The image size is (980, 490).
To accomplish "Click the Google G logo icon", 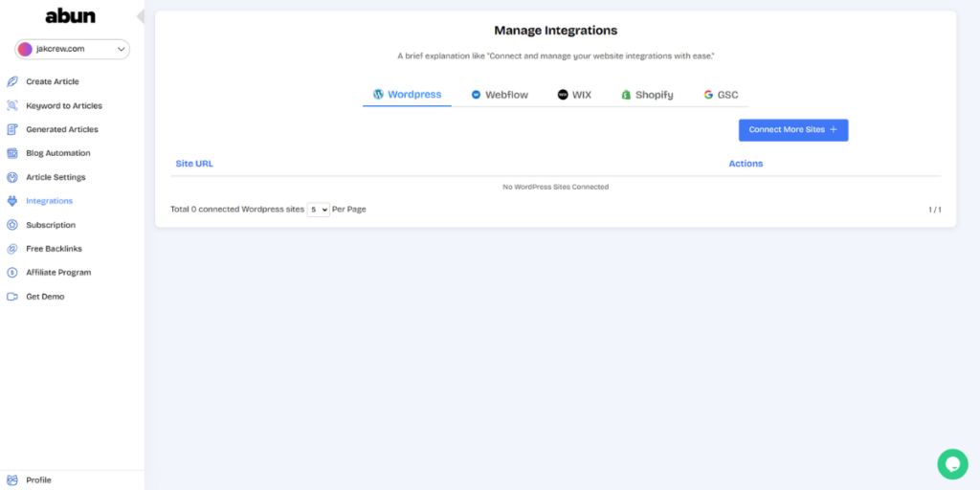I will point(708,95).
